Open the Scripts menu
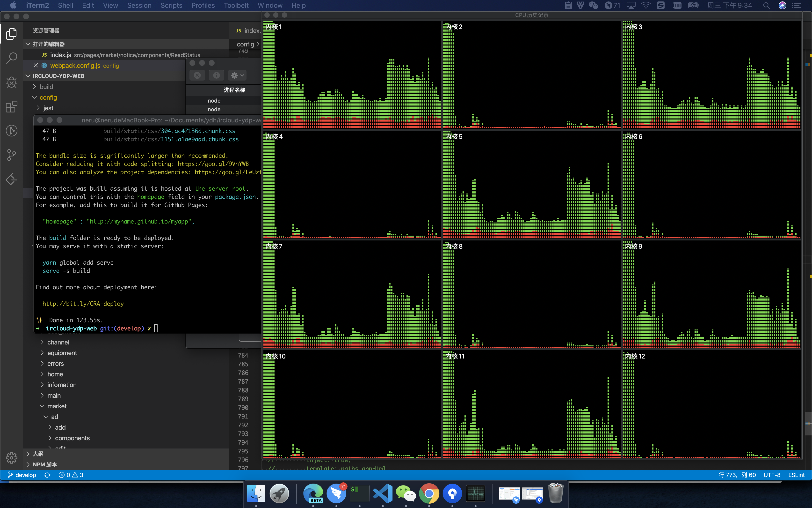Image resolution: width=812 pixels, height=508 pixels. 171,5
